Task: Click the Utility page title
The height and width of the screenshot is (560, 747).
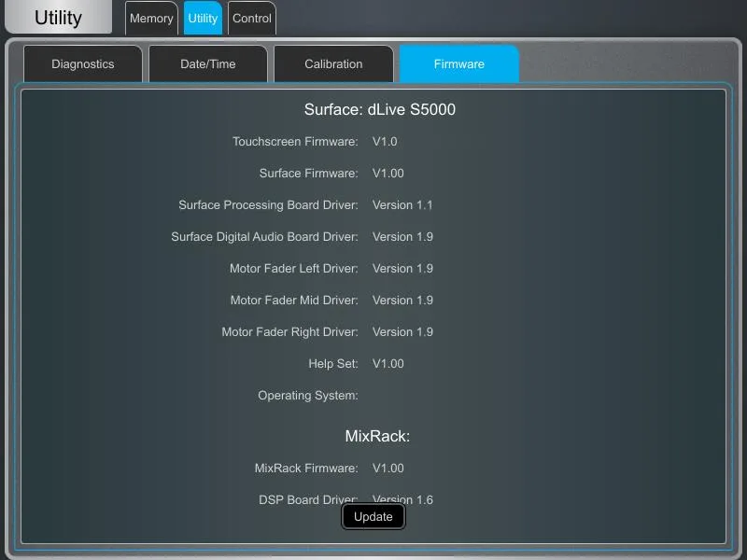Action: pyautogui.click(x=58, y=18)
